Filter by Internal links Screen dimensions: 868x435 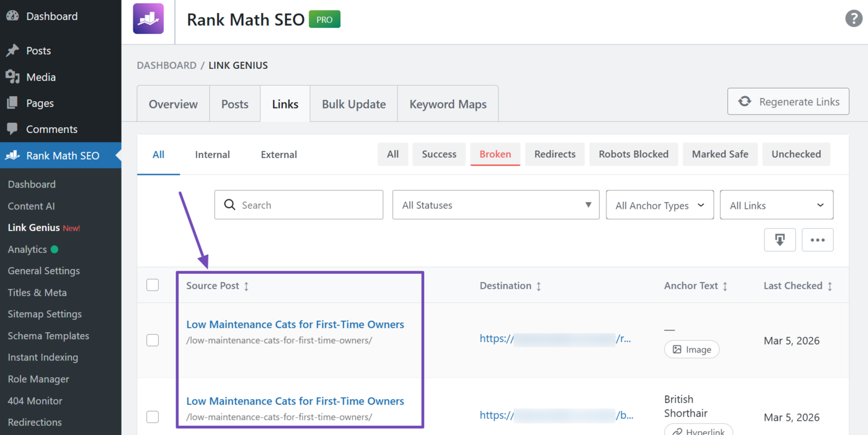click(213, 154)
